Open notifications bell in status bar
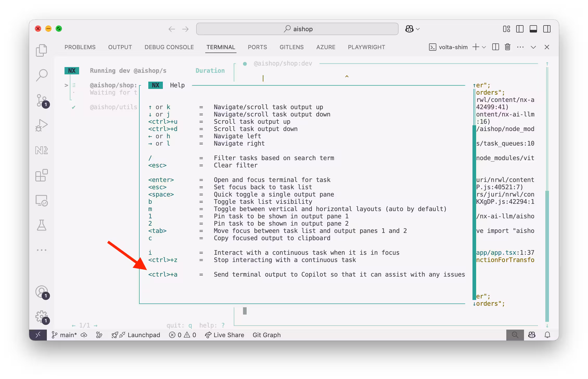Image resolution: width=588 pixels, height=379 pixels. point(547,335)
